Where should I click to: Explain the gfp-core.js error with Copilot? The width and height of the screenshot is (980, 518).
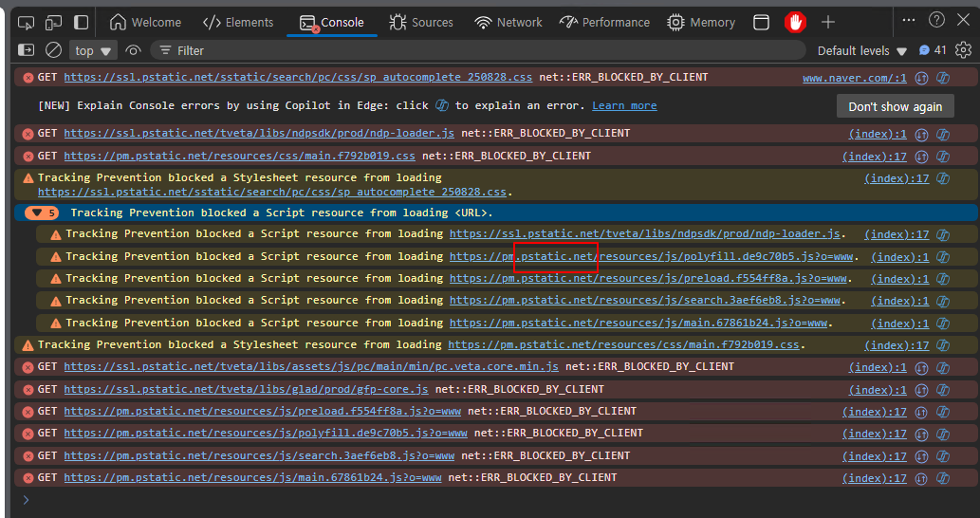click(943, 390)
